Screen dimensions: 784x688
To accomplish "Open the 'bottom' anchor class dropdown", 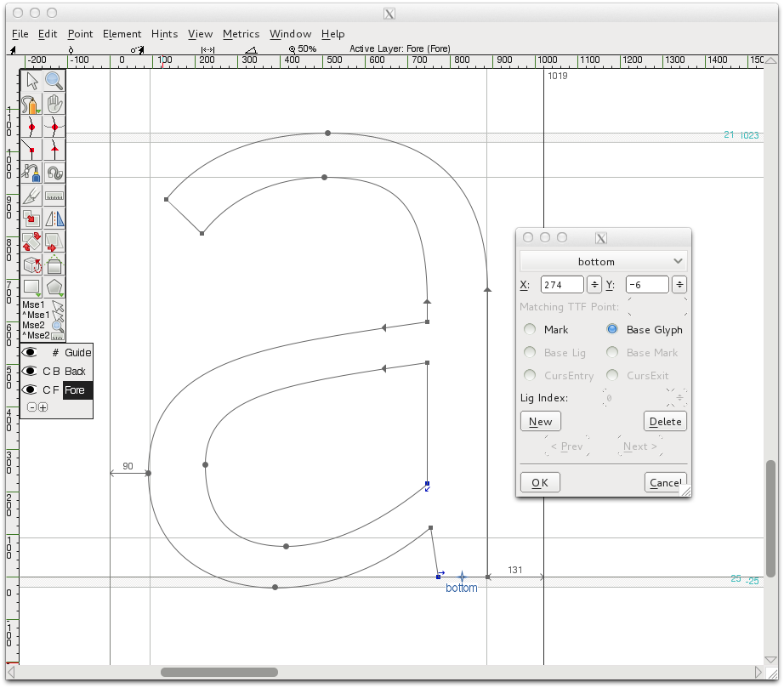I will click(604, 261).
